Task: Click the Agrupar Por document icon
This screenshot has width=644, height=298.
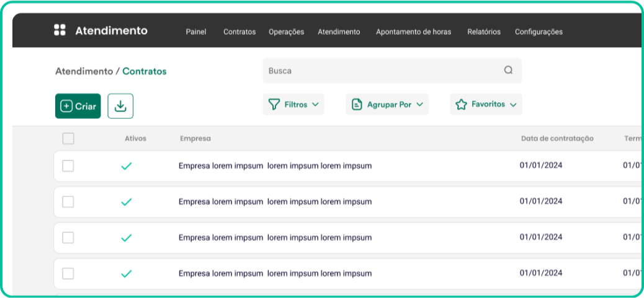Action: [357, 105]
